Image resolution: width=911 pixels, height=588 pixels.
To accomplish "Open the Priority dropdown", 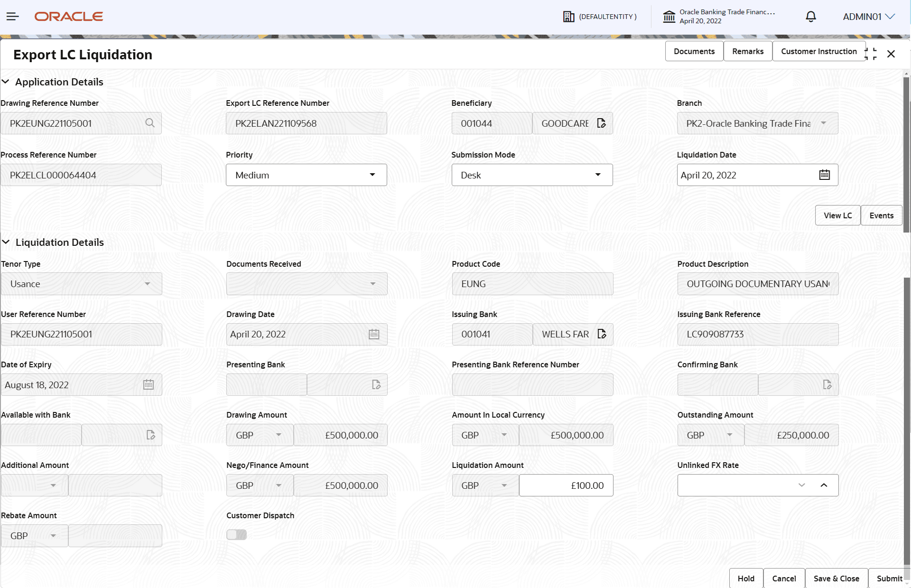I will coord(372,175).
